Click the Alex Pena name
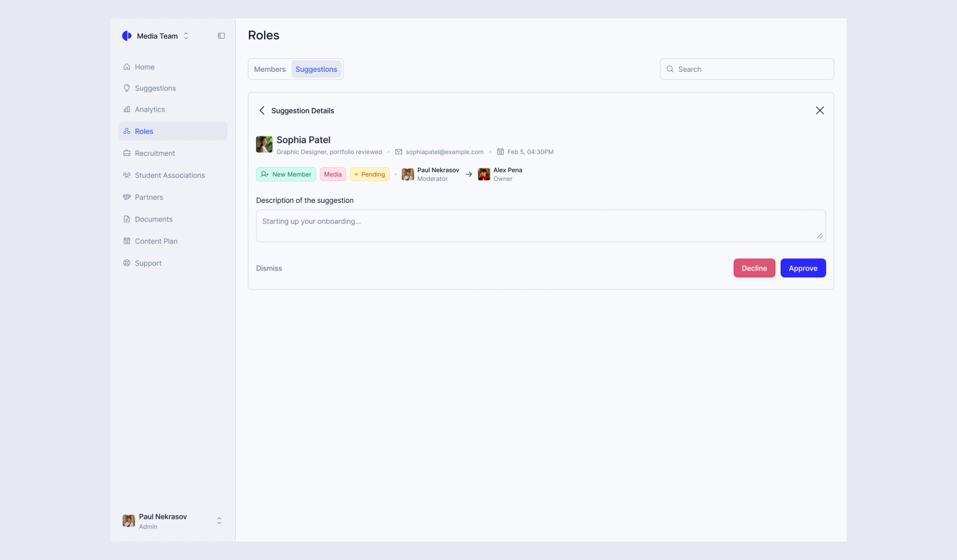Image resolution: width=957 pixels, height=560 pixels. point(507,170)
